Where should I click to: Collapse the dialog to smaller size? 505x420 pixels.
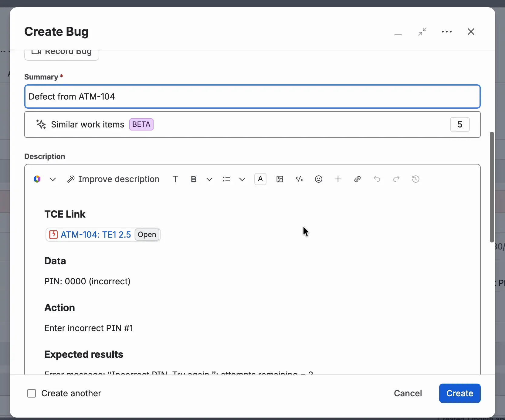(422, 32)
